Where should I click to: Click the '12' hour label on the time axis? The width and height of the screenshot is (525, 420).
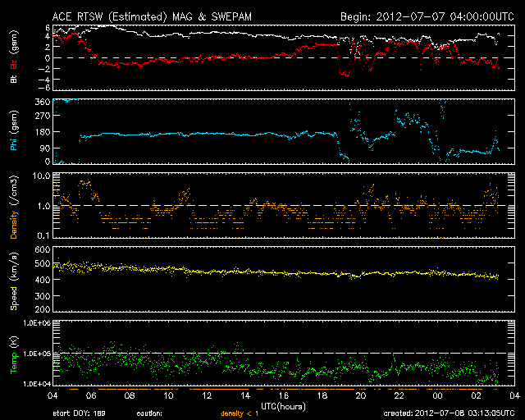(x=207, y=395)
